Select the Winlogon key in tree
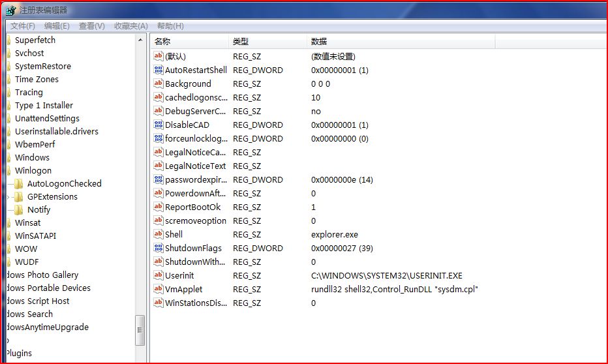608x364 pixels. (x=33, y=170)
